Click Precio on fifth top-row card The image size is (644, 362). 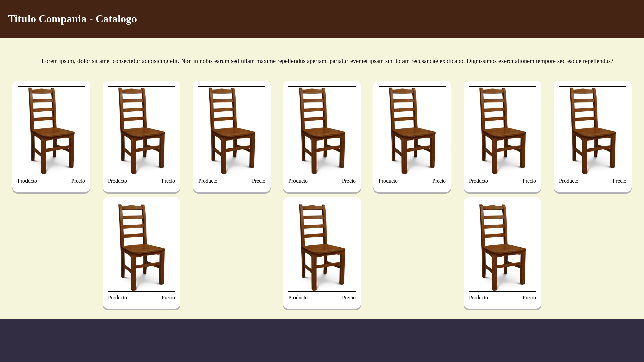[x=439, y=181]
